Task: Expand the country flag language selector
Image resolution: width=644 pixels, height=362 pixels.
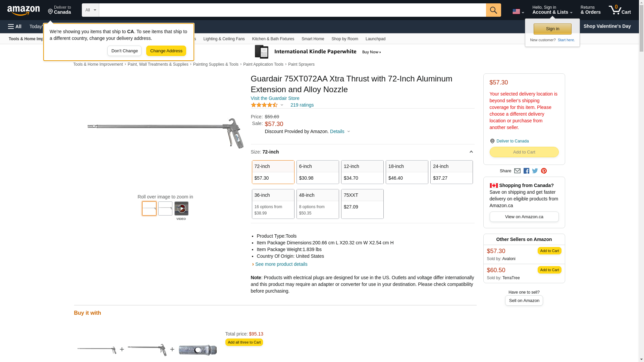Action: tap(518, 12)
